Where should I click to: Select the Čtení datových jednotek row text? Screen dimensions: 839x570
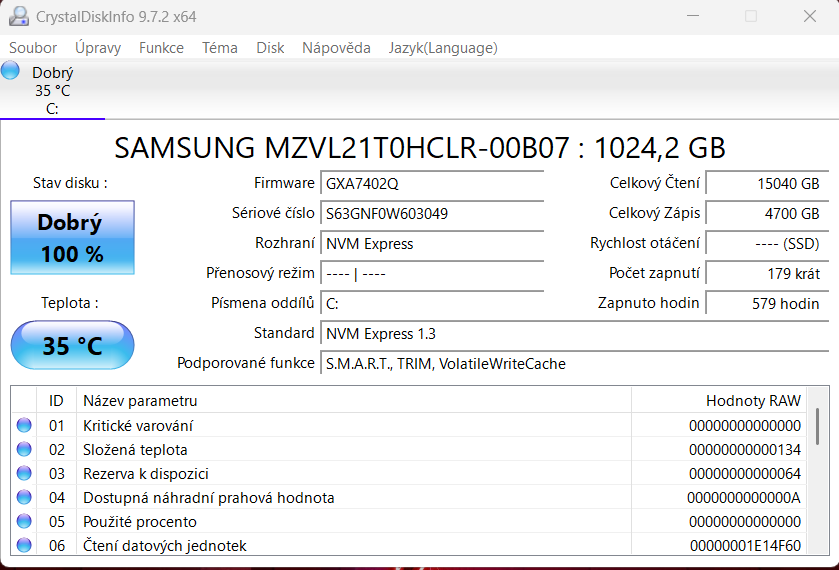165,546
